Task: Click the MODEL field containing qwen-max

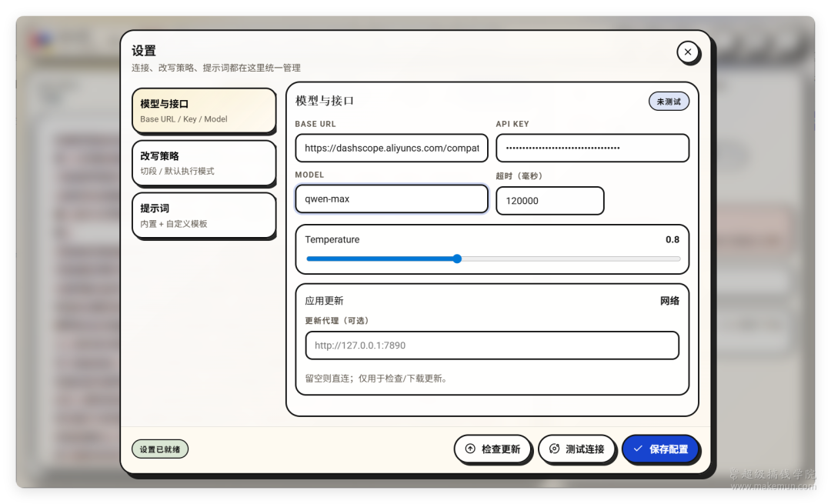Action: click(x=391, y=199)
